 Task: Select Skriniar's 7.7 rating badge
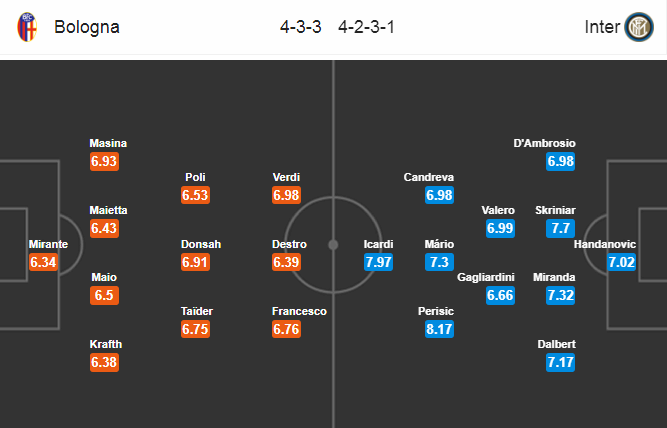[x=560, y=228]
